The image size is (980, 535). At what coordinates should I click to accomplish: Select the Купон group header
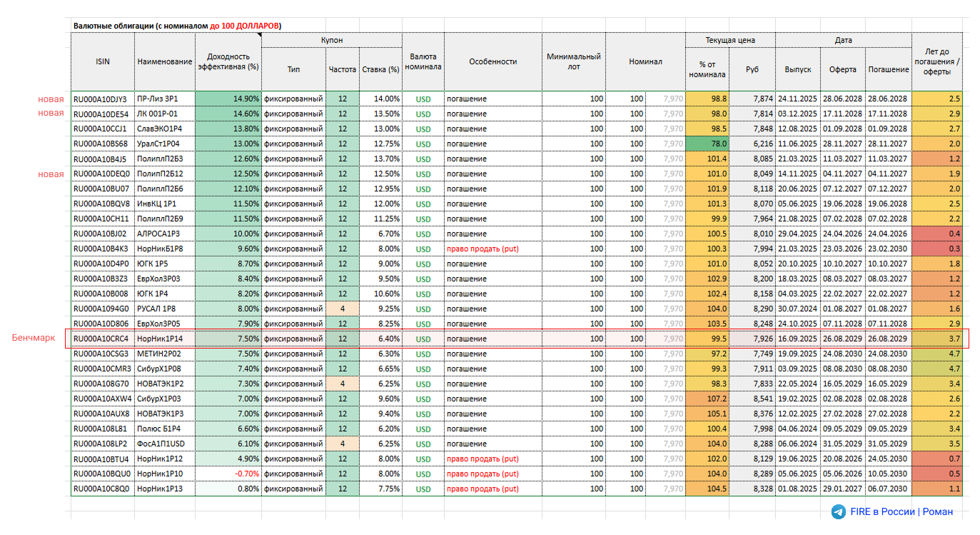click(331, 41)
